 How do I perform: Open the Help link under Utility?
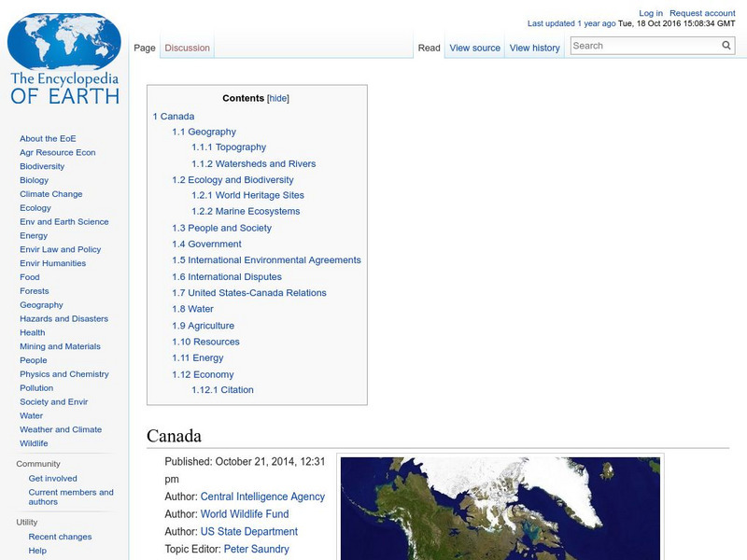37,551
